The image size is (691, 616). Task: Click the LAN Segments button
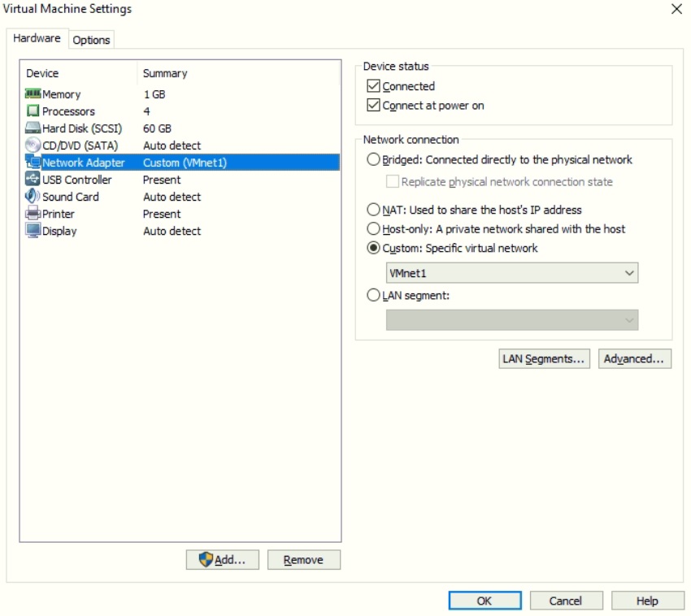pos(543,358)
